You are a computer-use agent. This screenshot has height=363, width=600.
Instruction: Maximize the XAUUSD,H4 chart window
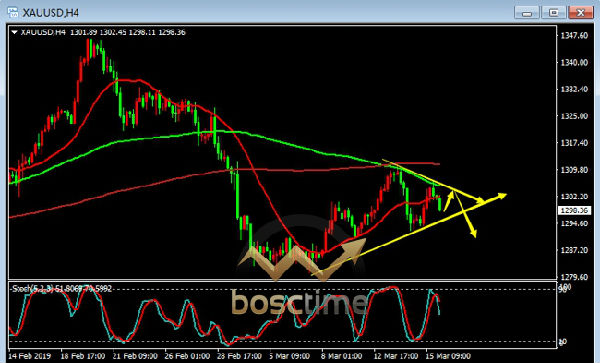[x=554, y=13]
